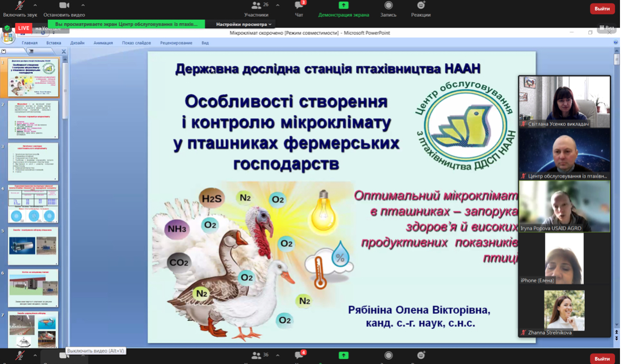Screen dimensions: 639x364
Task: Click the author name Рябініна Олена Вікторівна
Action: point(419,310)
